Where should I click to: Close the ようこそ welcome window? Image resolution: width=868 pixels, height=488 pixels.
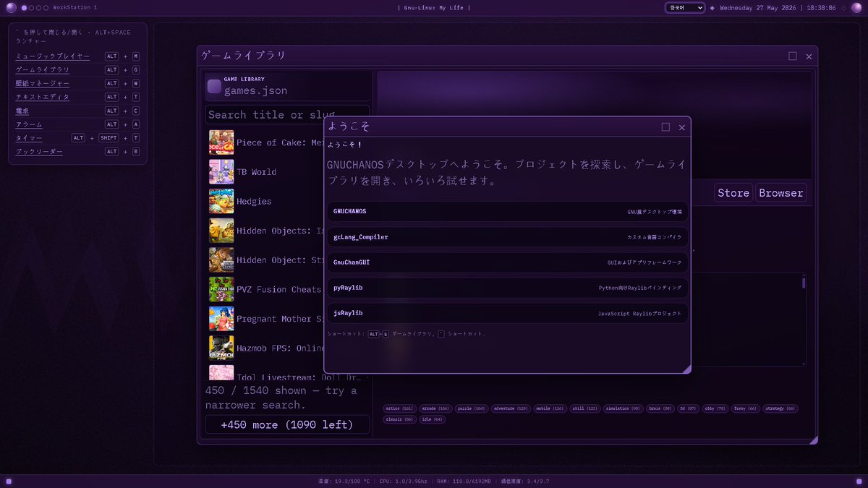pos(681,127)
